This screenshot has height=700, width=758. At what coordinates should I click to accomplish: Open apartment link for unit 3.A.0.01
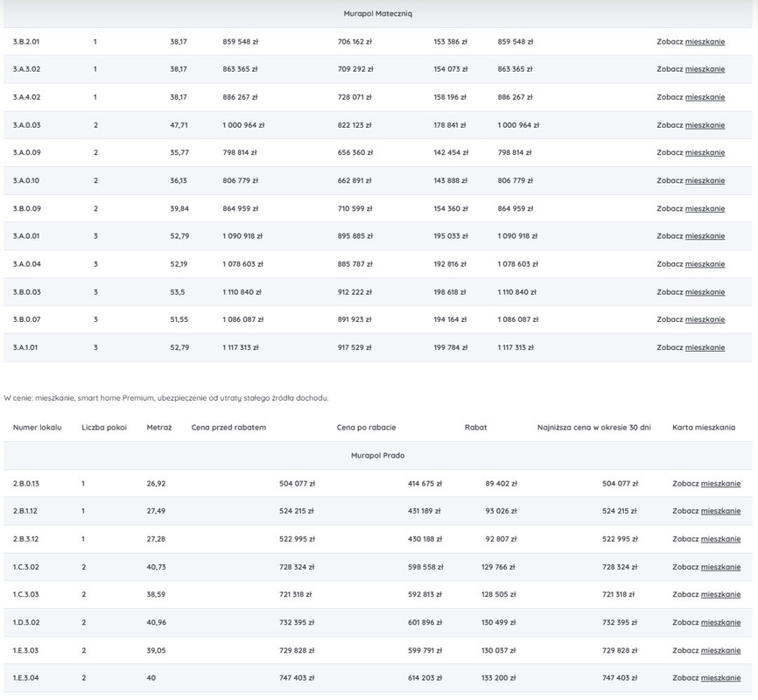click(x=705, y=236)
